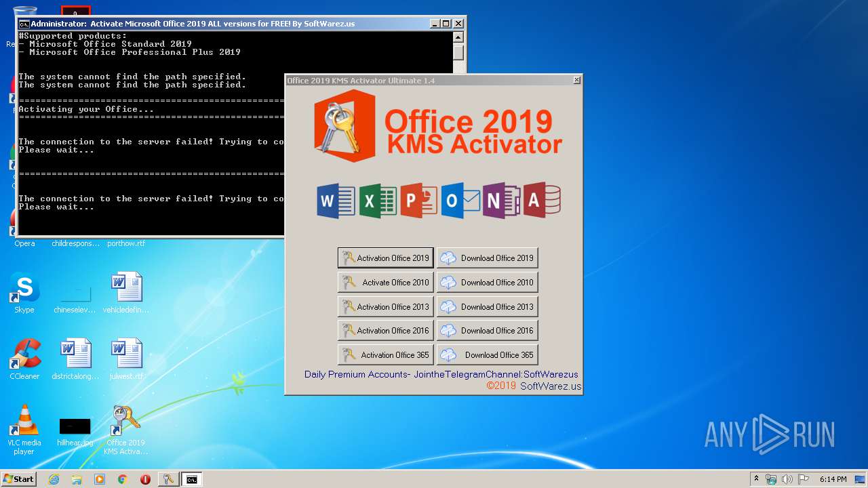Click the Download Office 365 button

coord(487,354)
